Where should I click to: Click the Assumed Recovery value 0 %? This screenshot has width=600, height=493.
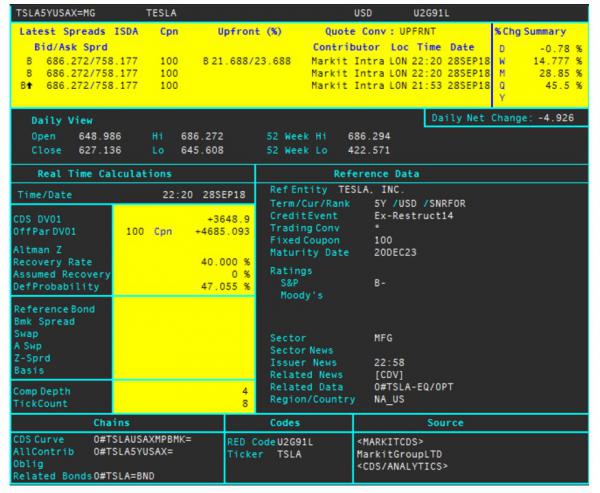[241, 274]
